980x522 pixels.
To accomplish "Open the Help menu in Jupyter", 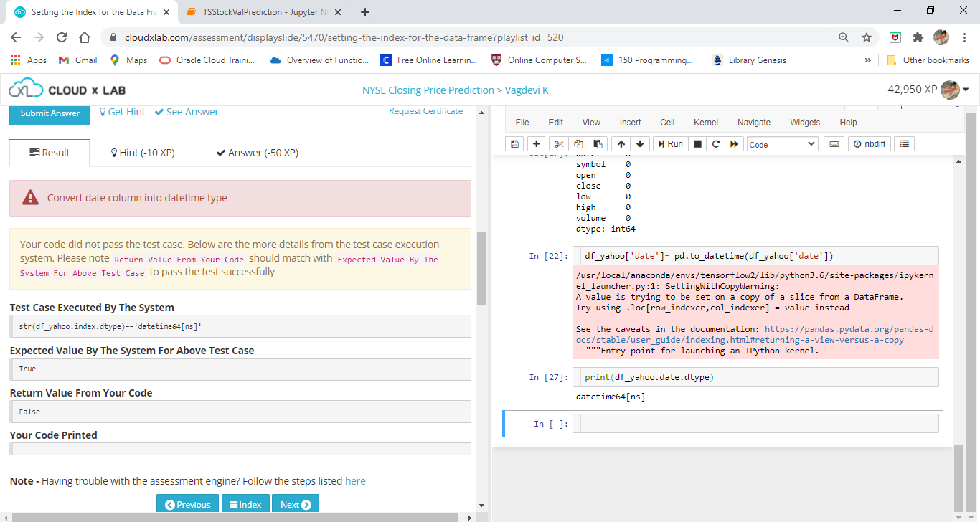I will [x=848, y=123].
